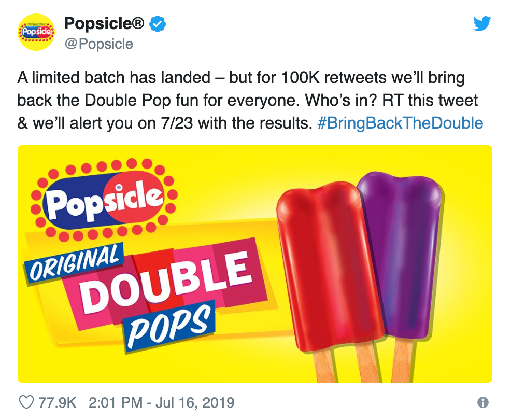Click the tweet body text
Image resolution: width=511 pixels, height=420 pixels.
250,101
